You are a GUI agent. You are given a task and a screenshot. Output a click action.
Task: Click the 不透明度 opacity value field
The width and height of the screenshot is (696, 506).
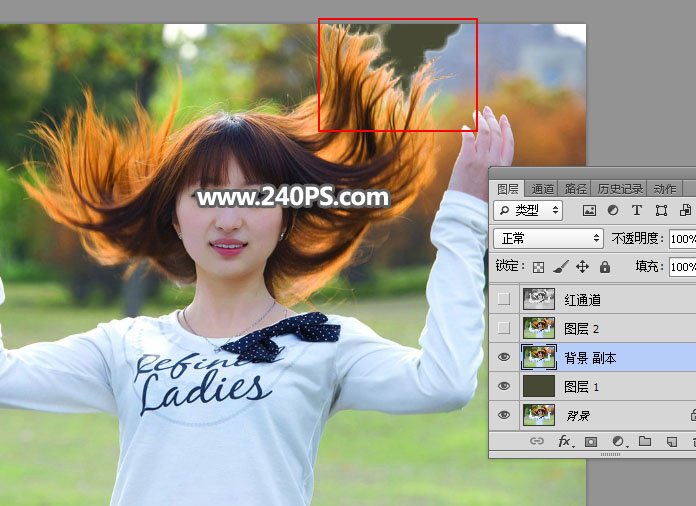pos(682,239)
